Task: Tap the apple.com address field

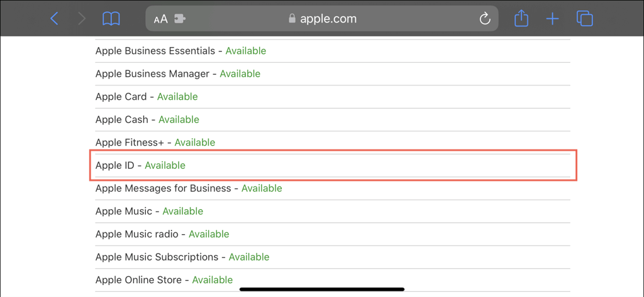Action: coord(328,19)
